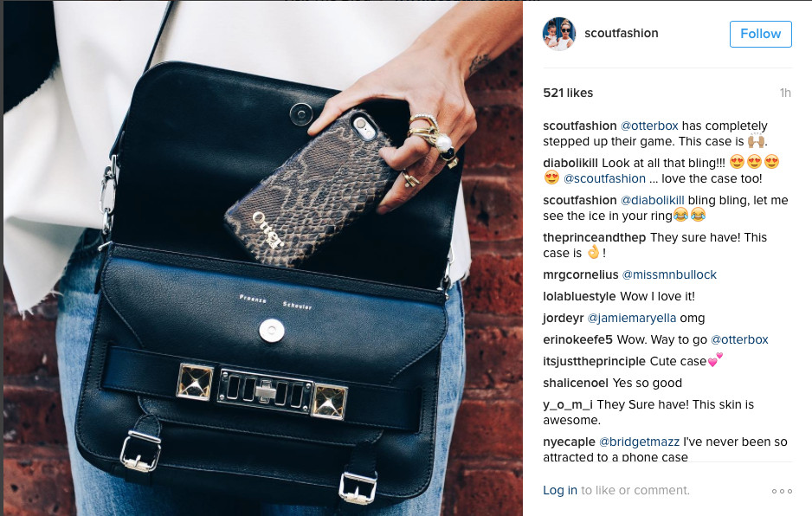Click the Log in link
Image resolution: width=812 pixels, height=516 pixels.
coord(559,490)
